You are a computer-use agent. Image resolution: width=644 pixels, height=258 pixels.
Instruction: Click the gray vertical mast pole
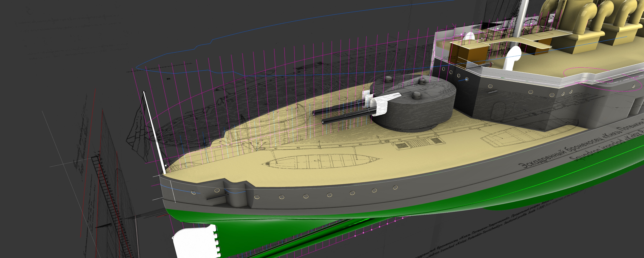point(522,18)
